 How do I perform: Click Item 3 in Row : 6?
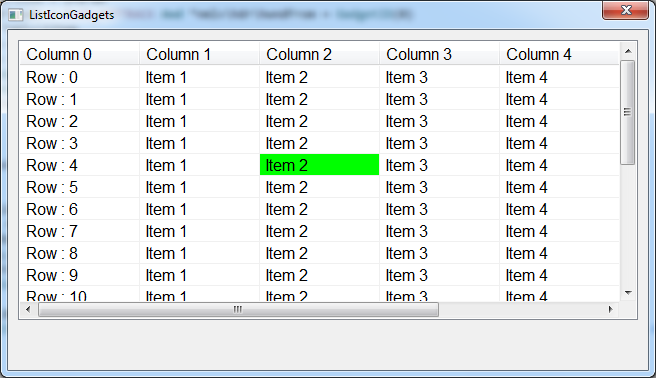point(440,209)
